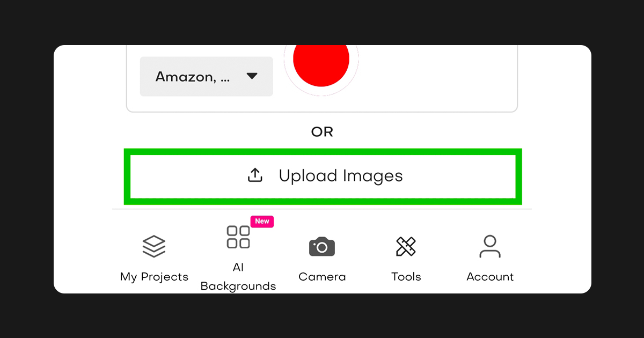Click the Upload Images button
The width and height of the screenshot is (644, 338).
(x=323, y=177)
